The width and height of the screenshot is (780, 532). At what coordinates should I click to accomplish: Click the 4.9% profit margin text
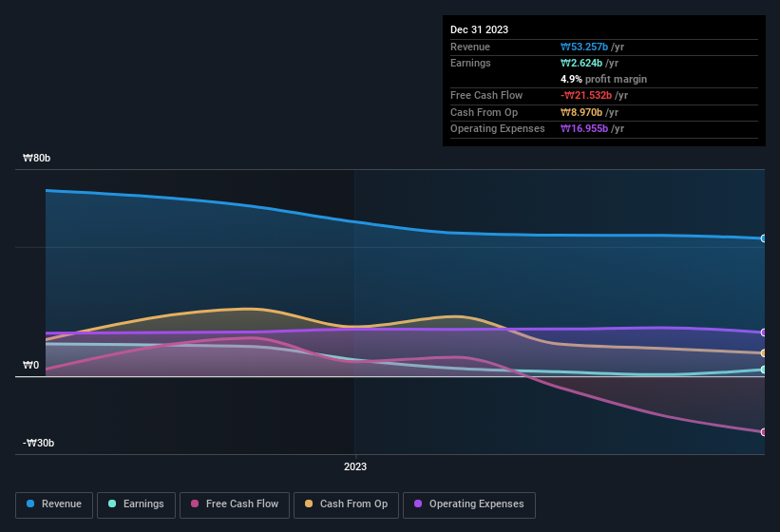tap(603, 79)
